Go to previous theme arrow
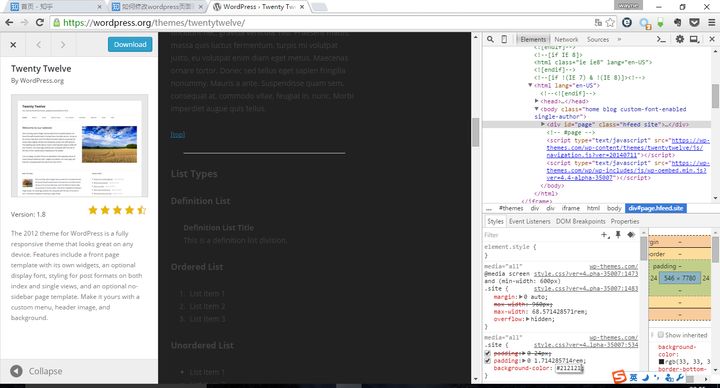Screen dimensions: 720x388 coord(39,45)
